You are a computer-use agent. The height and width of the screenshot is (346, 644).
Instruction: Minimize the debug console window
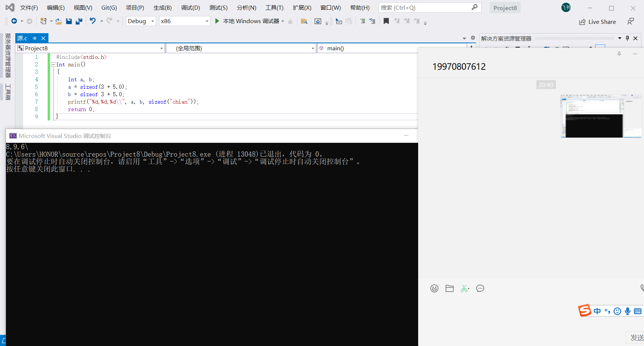[x=406, y=136]
